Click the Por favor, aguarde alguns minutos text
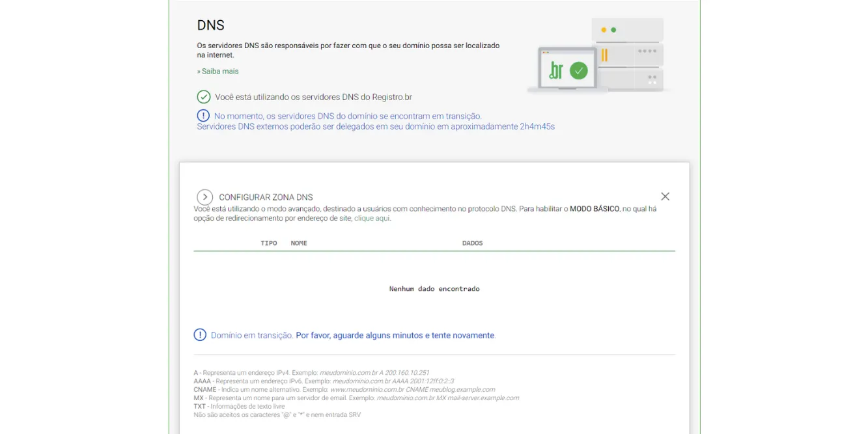The image size is (868, 434). tap(395, 336)
